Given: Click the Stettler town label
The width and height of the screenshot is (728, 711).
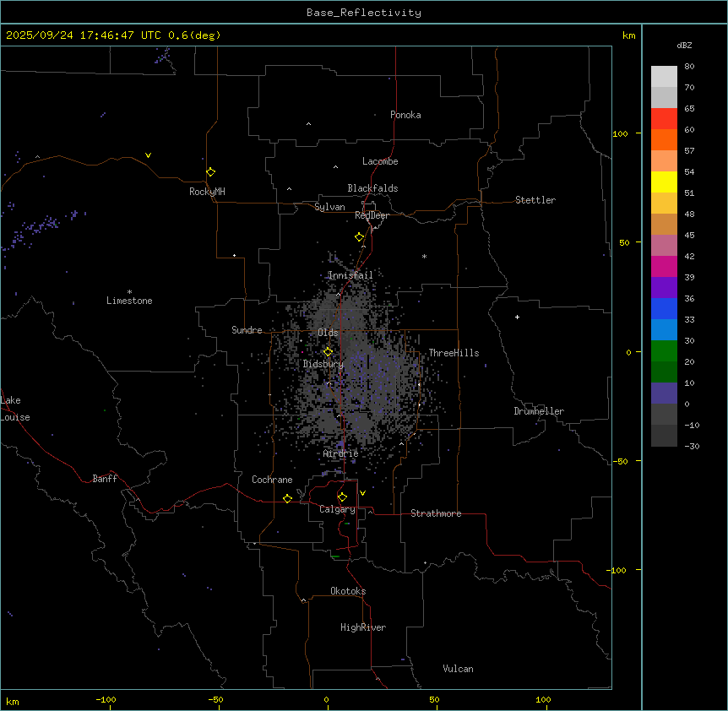Looking at the screenshot, I should point(535,200).
